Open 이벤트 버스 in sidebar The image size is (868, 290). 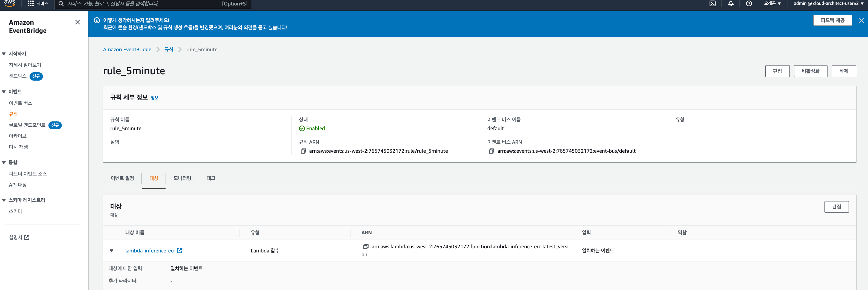(21, 103)
